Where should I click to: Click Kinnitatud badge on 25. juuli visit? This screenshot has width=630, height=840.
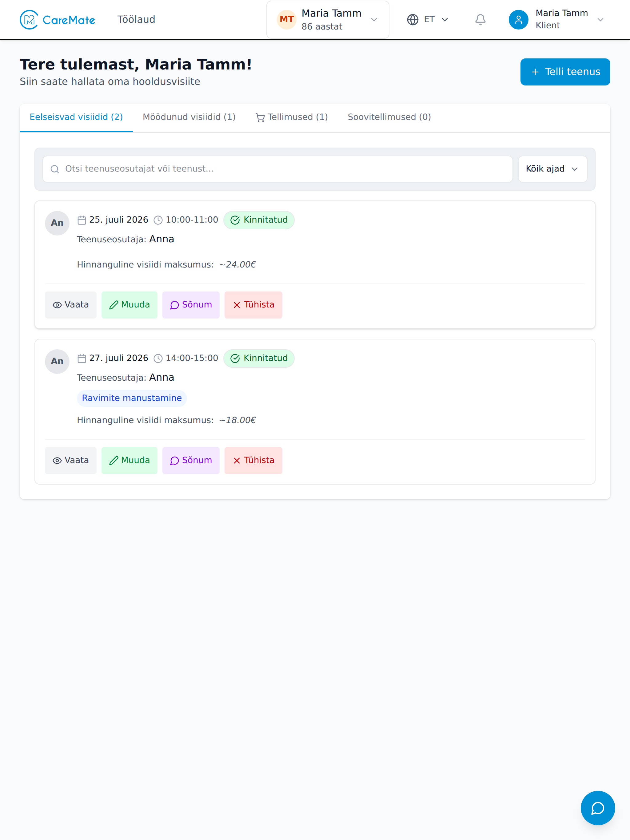[x=259, y=220]
